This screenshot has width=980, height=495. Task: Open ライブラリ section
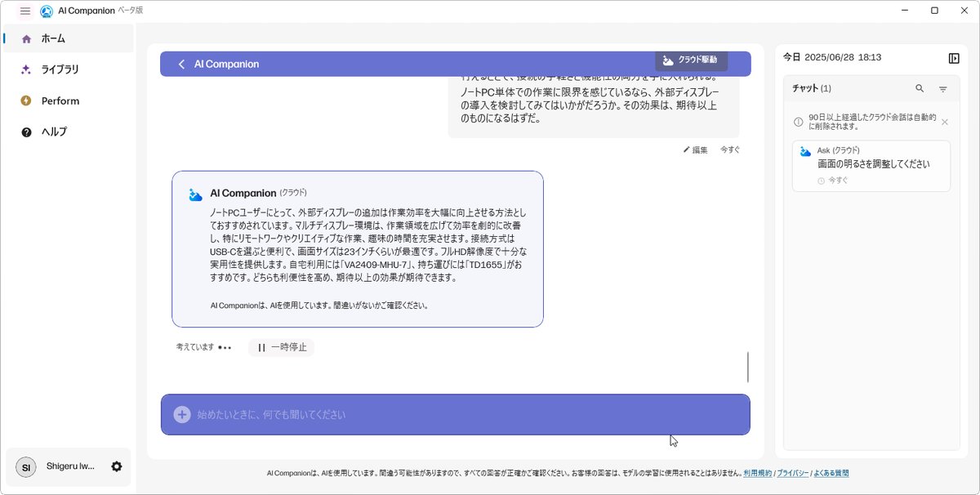[x=69, y=69]
